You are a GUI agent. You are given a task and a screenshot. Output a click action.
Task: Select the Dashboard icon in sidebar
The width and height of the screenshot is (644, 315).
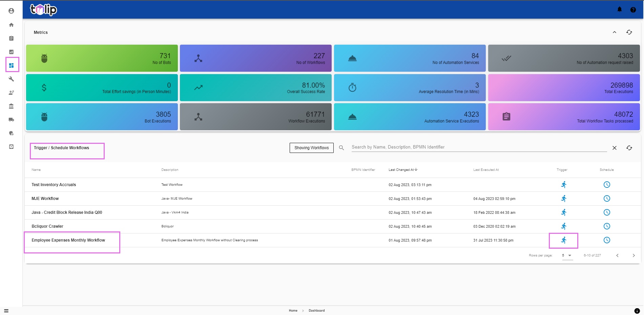[11, 65]
